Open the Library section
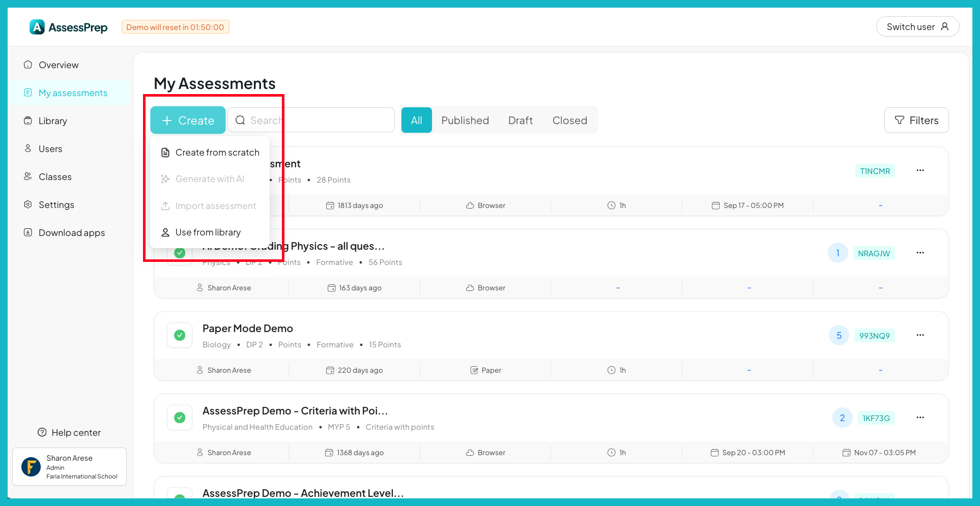The width and height of the screenshot is (980, 506). [52, 121]
